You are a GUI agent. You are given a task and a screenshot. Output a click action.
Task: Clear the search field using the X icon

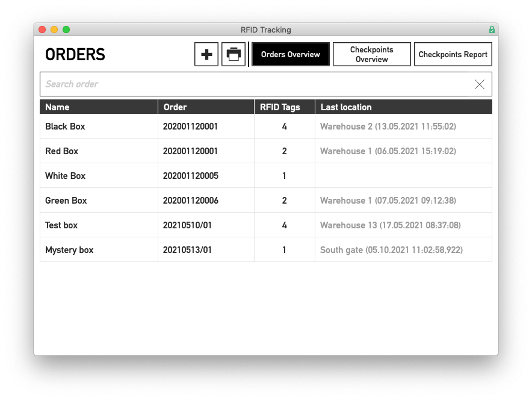pyautogui.click(x=479, y=84)
